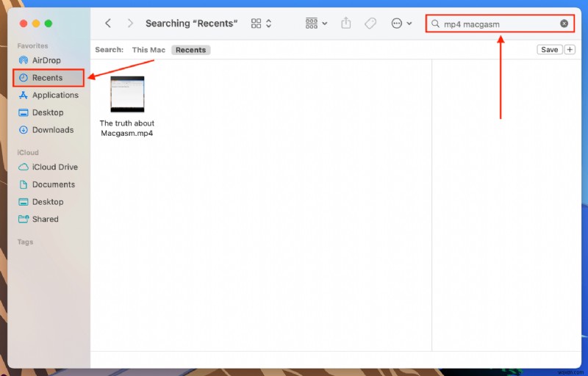Open AirDrop in the sidebar

click(x=48, y=60)
